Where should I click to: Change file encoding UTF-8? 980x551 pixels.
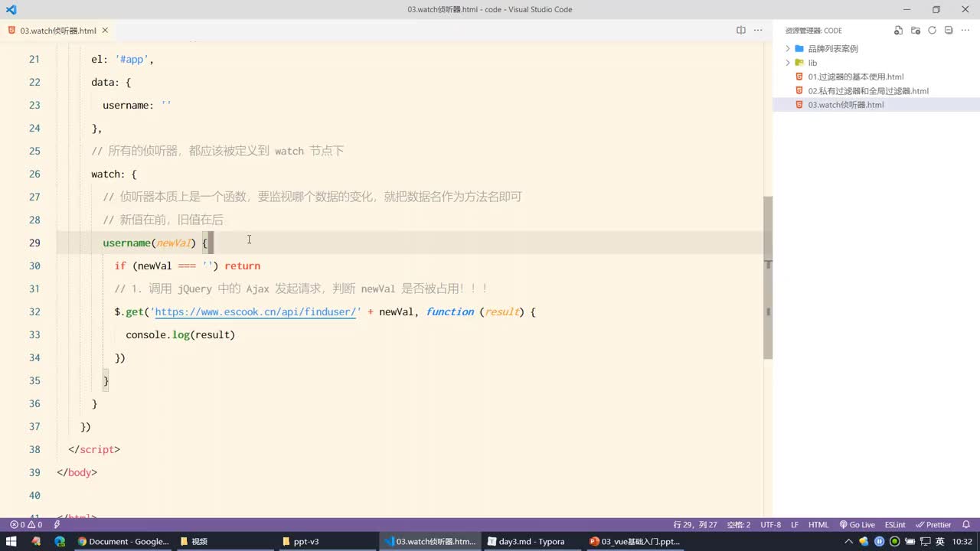tap(771, 525)
